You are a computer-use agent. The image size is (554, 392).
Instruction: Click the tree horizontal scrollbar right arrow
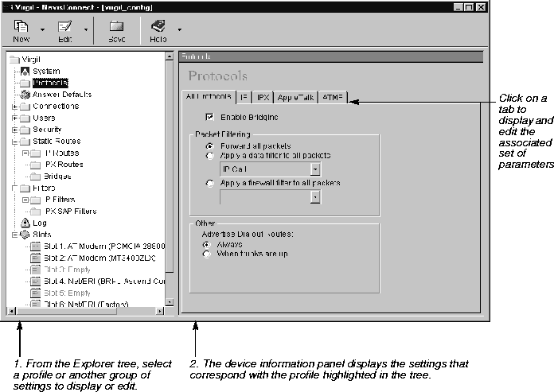[159, 311]
